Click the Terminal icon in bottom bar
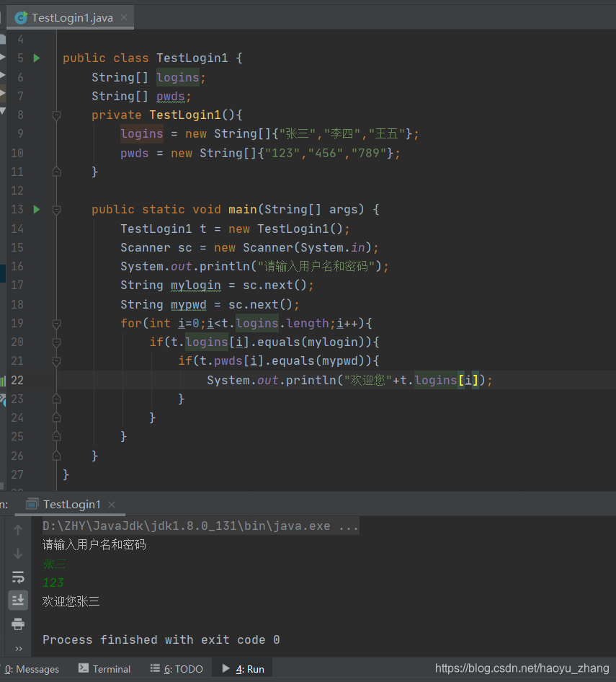This screenshot has height=682, width=616. coord(84,668)
